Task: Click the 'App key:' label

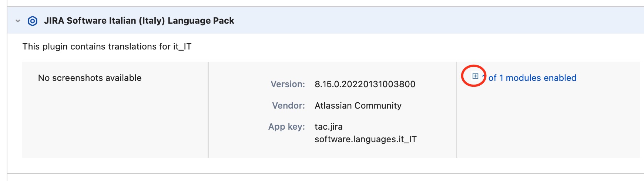Action: coord(287,127)
